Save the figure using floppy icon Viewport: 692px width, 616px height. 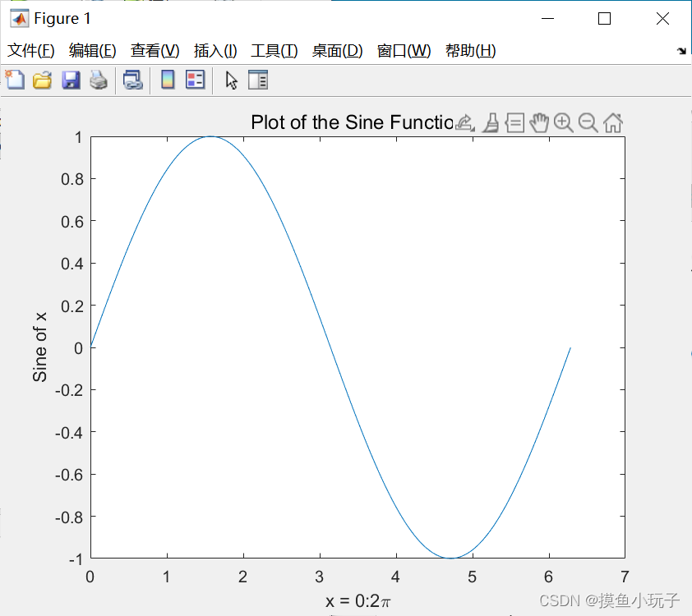[x=71, y=80]
